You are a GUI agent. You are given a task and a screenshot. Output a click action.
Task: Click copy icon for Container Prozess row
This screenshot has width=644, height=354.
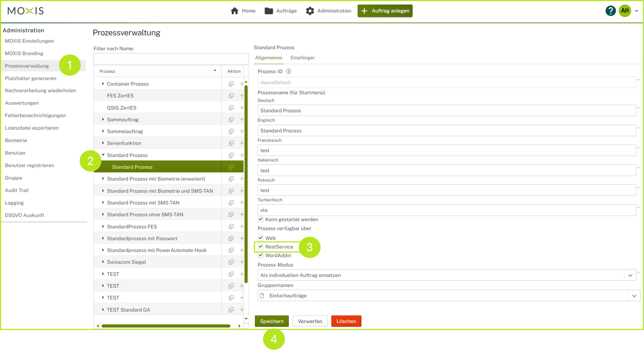[x=231, y=84]
